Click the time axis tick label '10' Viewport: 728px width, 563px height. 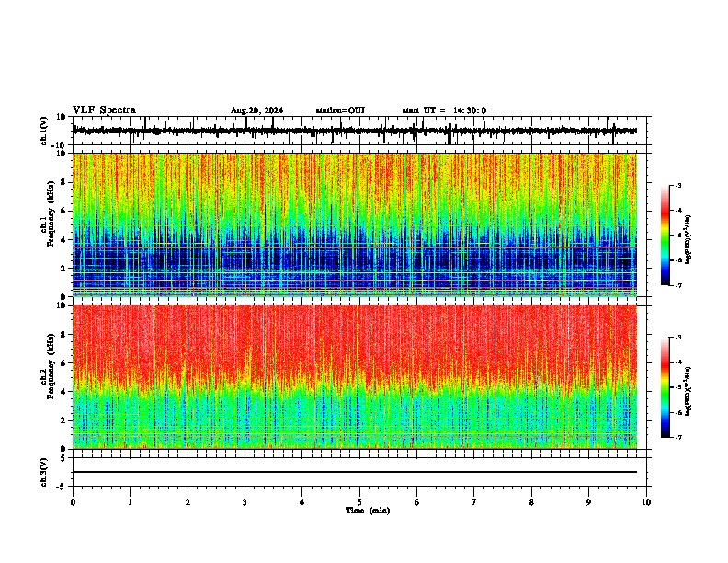(646, 502)
